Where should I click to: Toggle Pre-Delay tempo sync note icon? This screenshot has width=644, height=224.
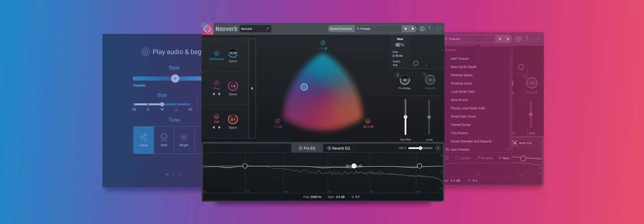tap(398, 75)
